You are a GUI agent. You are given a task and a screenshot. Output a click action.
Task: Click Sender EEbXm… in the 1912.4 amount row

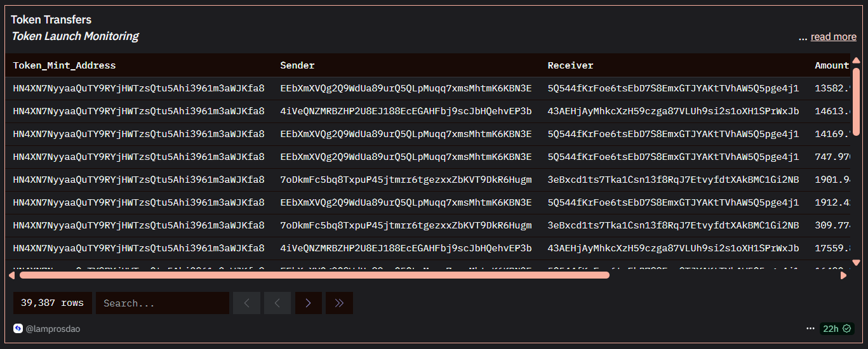pyautogui.click(x=406, y=202)
